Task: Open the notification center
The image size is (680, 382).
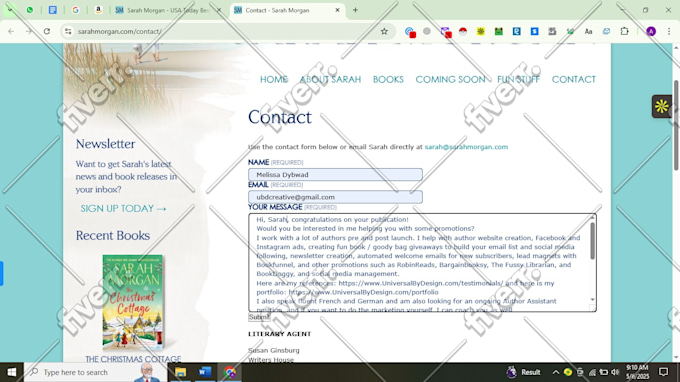Action: click(x=663, y=372)
